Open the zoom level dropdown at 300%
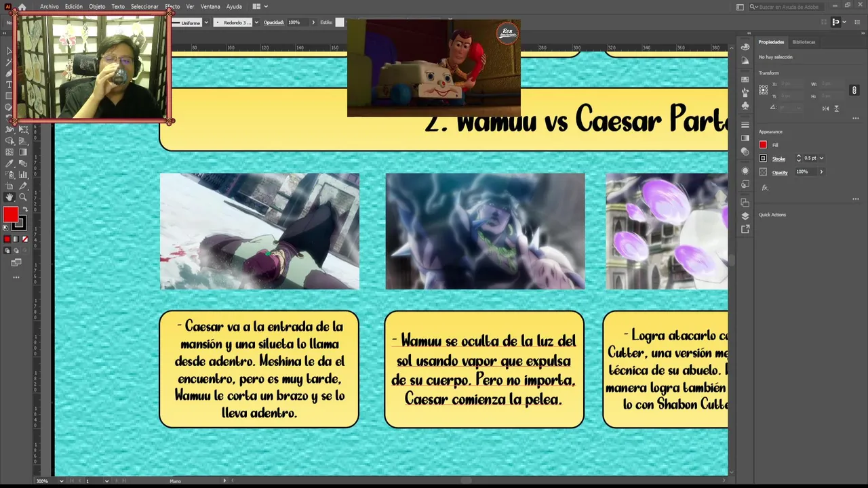868x488 pixels. pos(61,481)
